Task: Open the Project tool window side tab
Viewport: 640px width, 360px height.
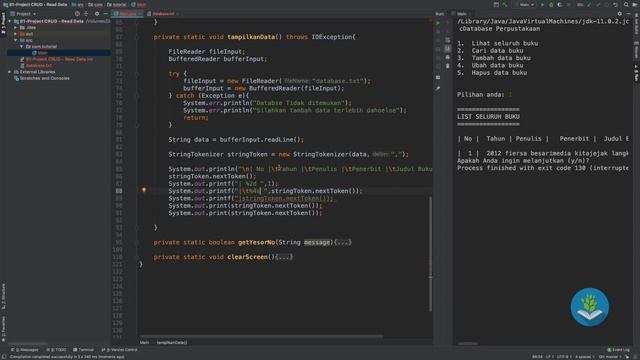Action: [3, 24]
